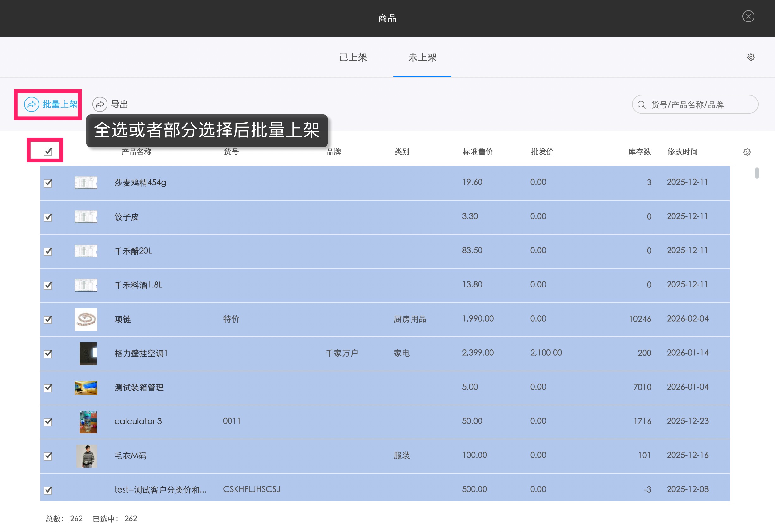Toggle the 格力壁挂空调1 row checkbox
Screen dimensions: 775x532
48,354
